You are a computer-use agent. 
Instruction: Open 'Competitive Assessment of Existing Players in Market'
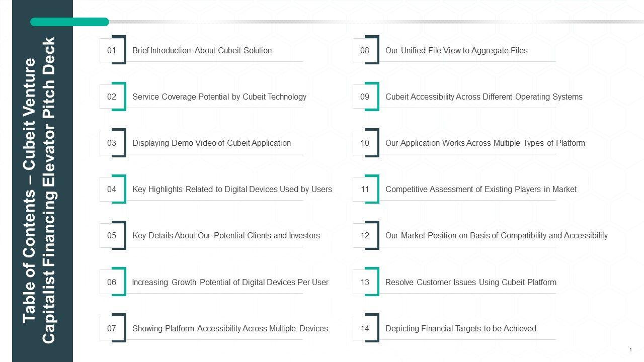(480, 189)
